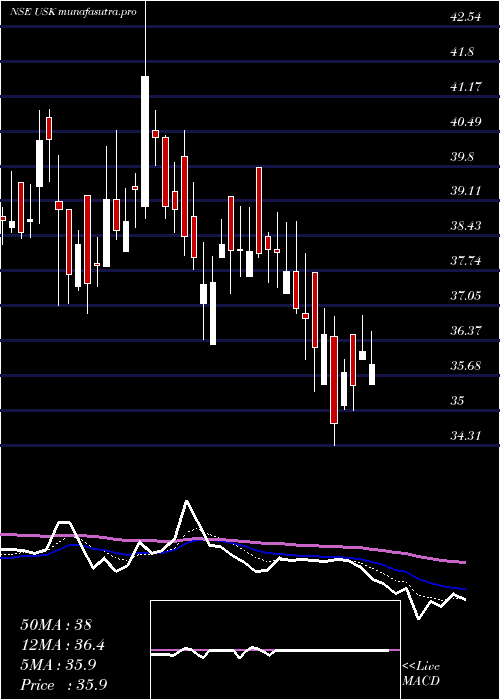Click the tallest white candlestick near 41.17

(x=145, y=142)
